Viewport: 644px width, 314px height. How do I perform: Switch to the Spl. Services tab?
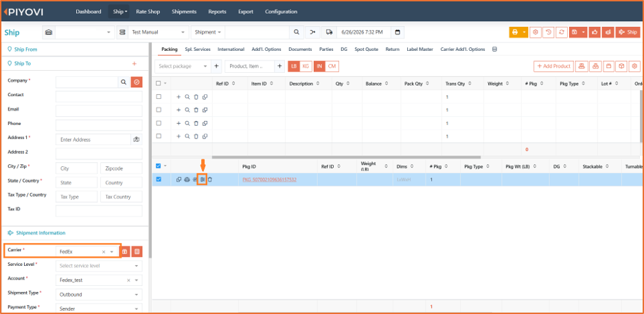(198, 49)
